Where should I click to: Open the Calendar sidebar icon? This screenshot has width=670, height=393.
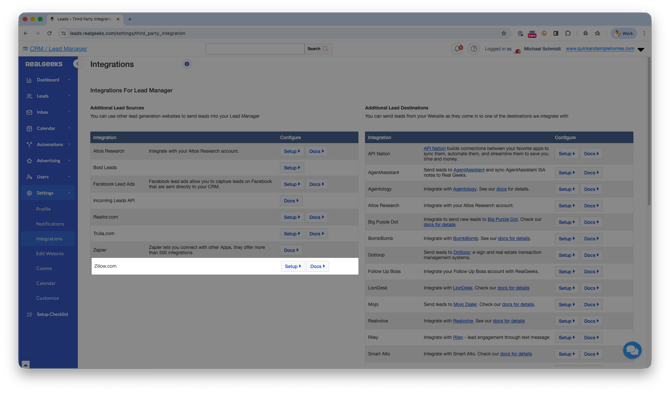click(x=29, y=128)
